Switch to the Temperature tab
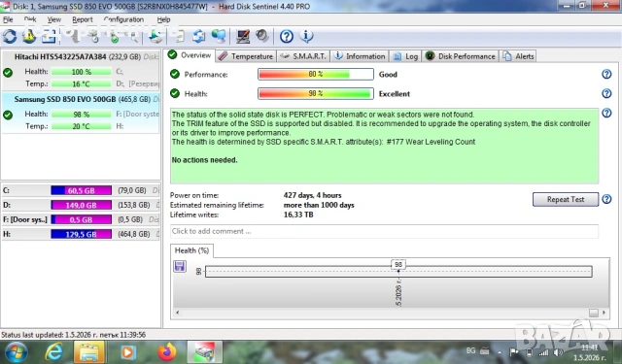Viewport: 622px width, 364px height. [x=246, y=56]
